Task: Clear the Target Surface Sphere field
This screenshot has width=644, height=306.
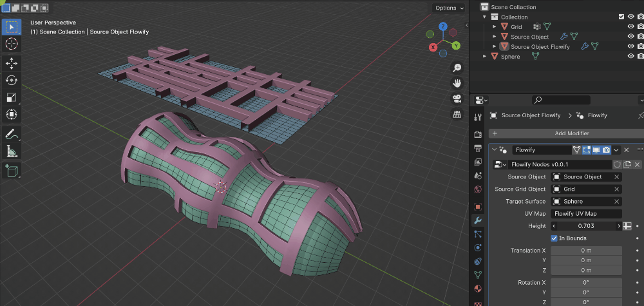Action: [x=616, y=202]
